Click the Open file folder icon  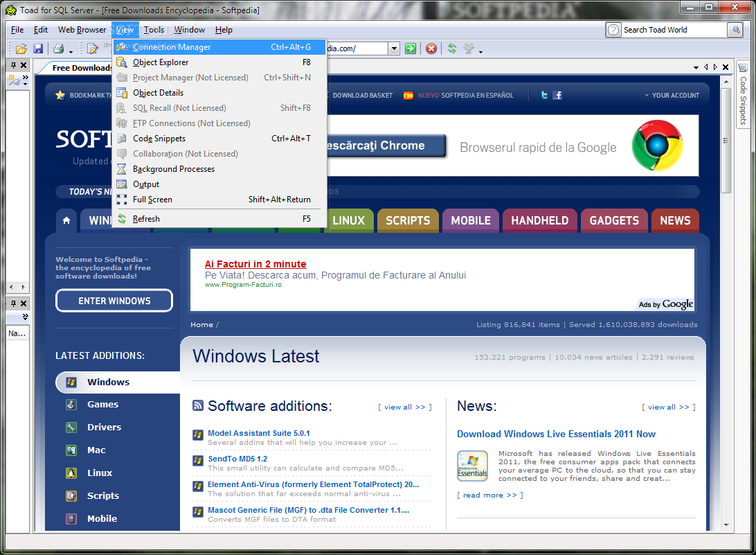pyautogui.click(x=21, y=49)
